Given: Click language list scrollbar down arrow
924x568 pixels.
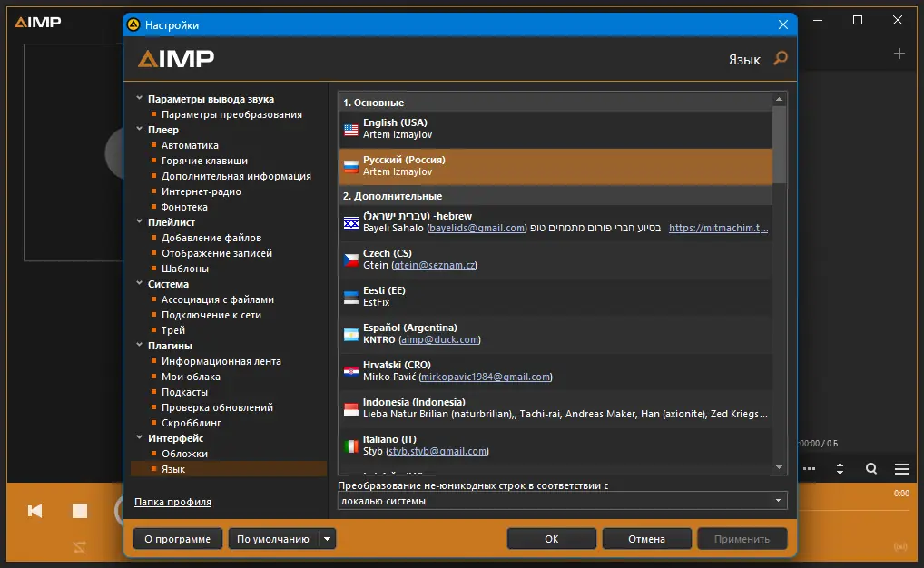Looking at the screenshot, I should pyautogui.click(x=779, y=467).
